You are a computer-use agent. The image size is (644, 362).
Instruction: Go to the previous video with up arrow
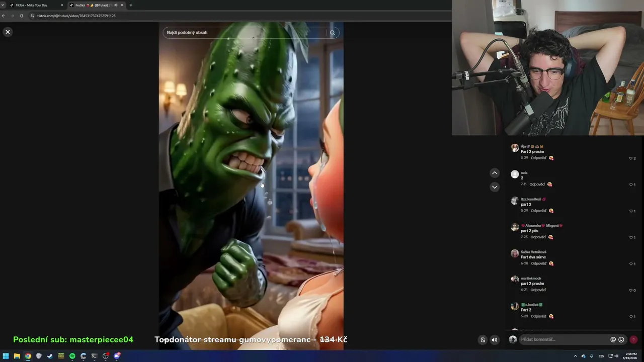point(495,173)
